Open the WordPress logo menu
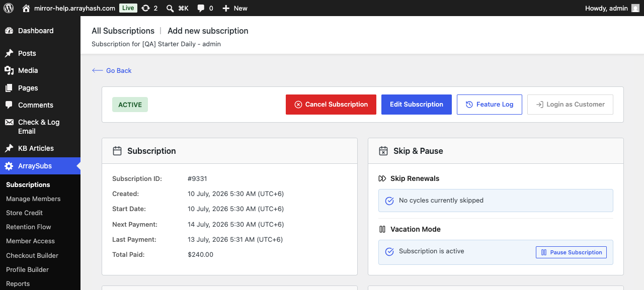 coord(8,8)
